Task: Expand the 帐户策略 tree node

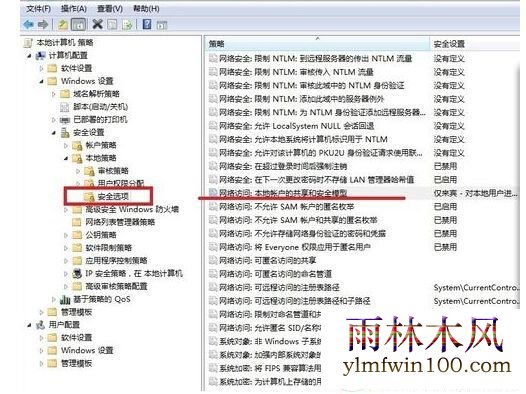Action: point(66,146)
